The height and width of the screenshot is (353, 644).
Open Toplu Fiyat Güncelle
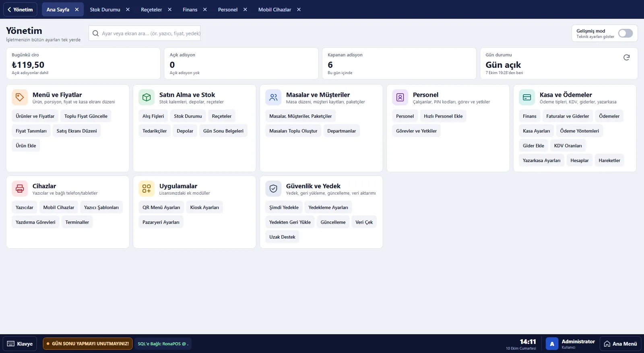click(x=86, y=116)
